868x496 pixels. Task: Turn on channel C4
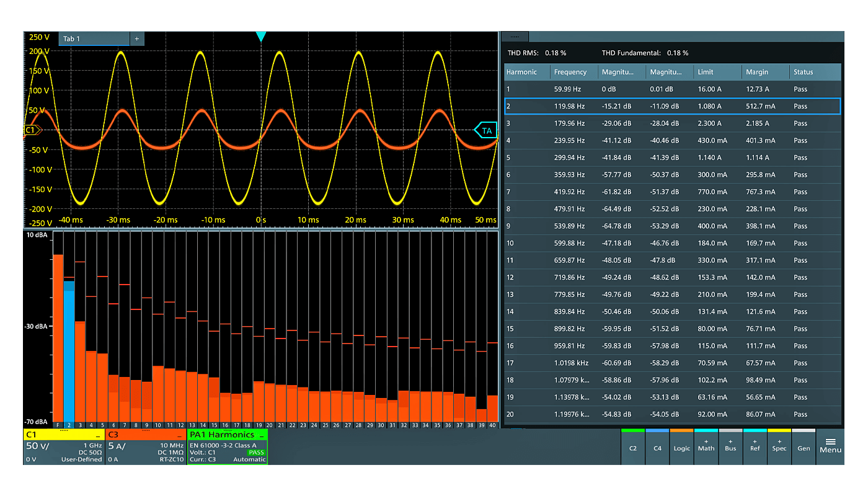point(657,446)
